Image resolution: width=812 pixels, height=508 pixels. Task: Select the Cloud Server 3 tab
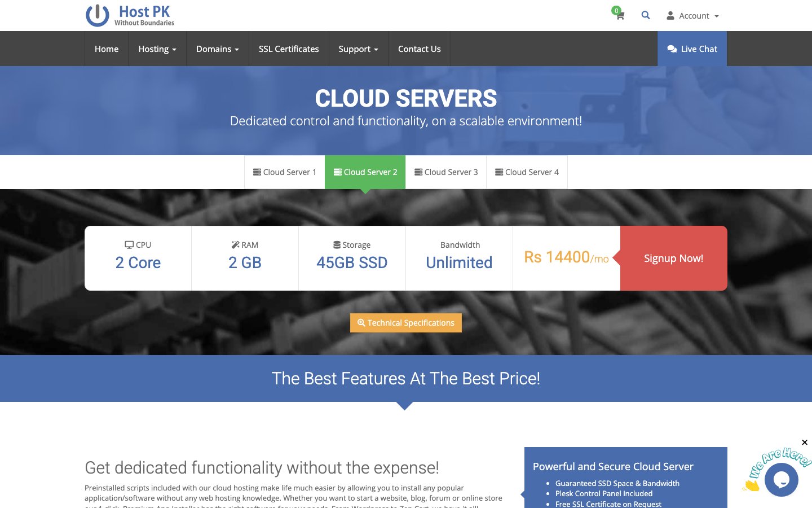(446, 172)
